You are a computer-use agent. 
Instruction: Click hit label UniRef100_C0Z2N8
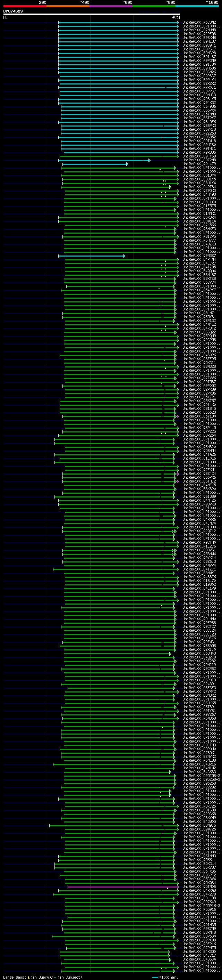coord(199,160)
